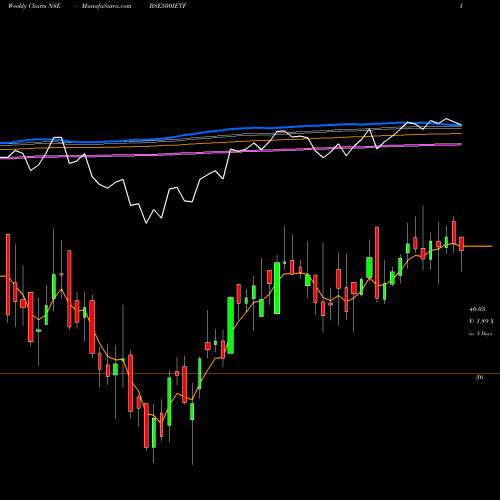Click the 'MunafaSutra.com' label
Viewport: 500px width, 500px height.
[x=106, y=6]
